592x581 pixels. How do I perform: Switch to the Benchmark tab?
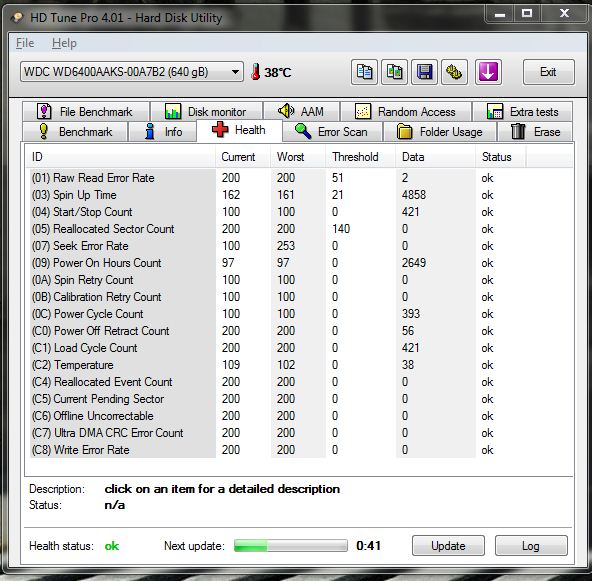point(75,132)
